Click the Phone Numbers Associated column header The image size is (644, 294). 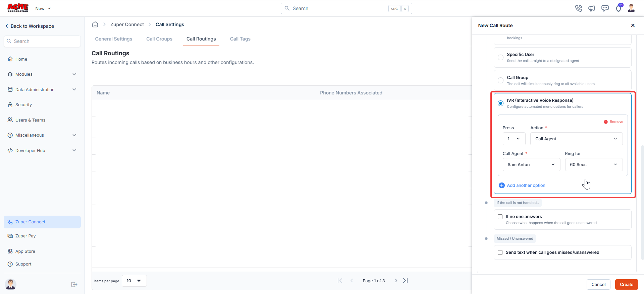(x=351, y=93)
